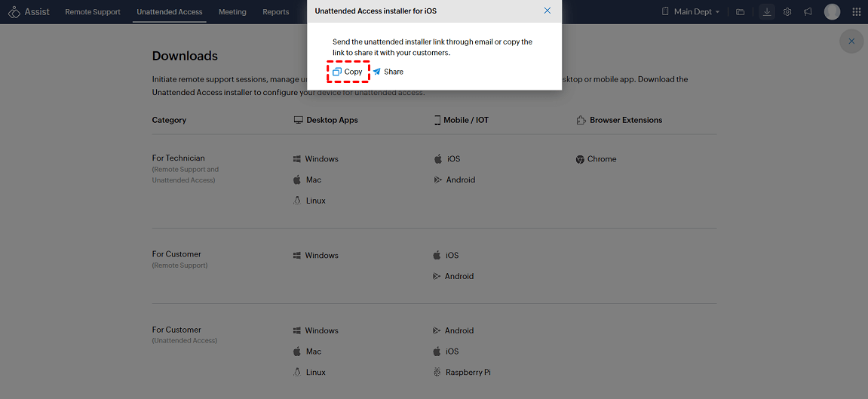Click the Assist logo icon
Image resolution: width=868 pixels, height=399 pixels.
[15, 11]
